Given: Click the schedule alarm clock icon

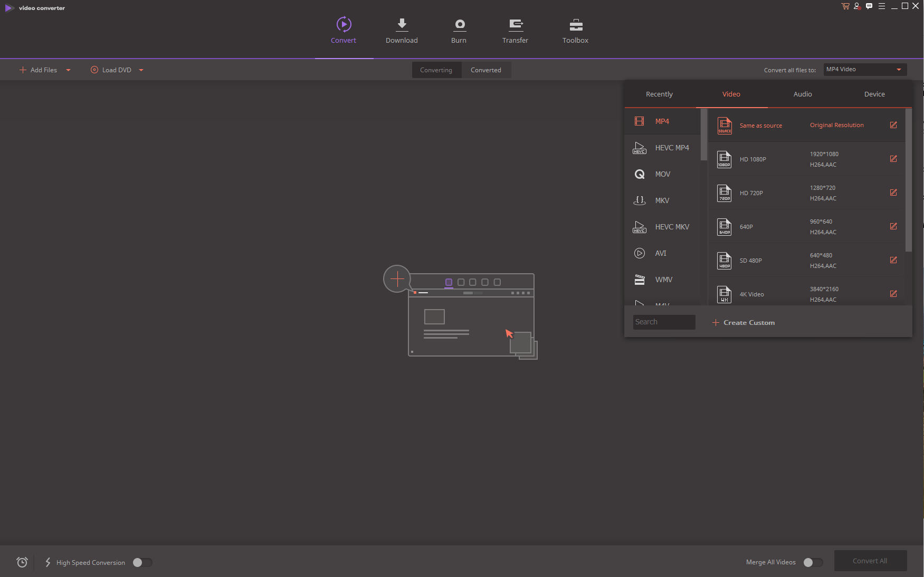Looking at the screenshot, I should click(22, 562).
